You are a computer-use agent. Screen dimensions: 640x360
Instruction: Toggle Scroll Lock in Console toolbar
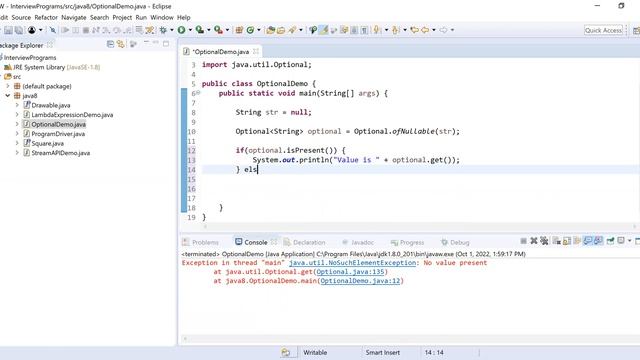click(x=567, y=241)
